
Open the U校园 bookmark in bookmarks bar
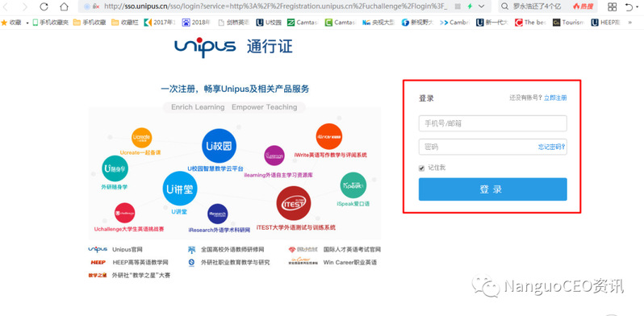pos(269,23)
